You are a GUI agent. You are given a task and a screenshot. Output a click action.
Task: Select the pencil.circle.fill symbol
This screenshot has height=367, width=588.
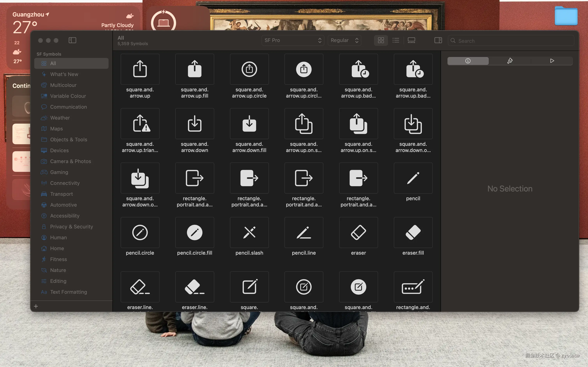pyautogui.click(x=194, y=232)
